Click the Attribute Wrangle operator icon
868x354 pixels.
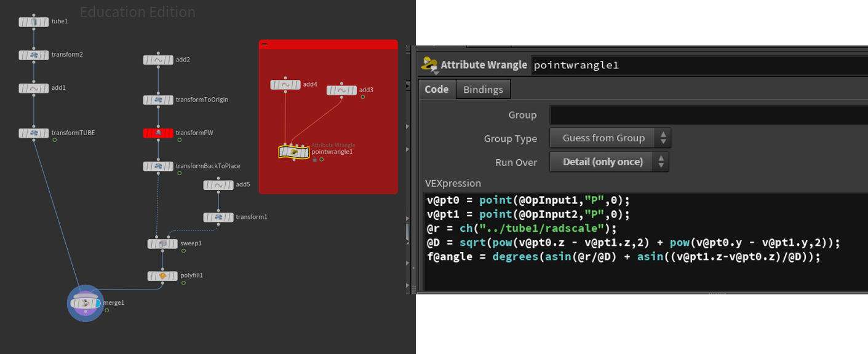(x=429, y=64)
